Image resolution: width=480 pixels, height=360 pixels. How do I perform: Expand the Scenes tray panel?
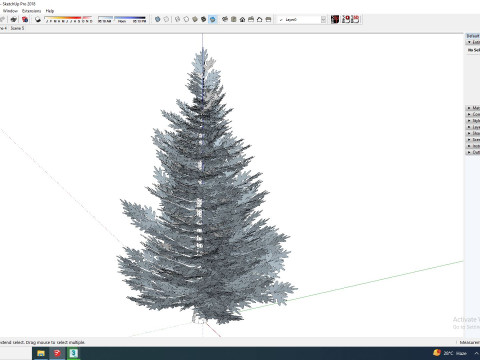pos(473,140)
